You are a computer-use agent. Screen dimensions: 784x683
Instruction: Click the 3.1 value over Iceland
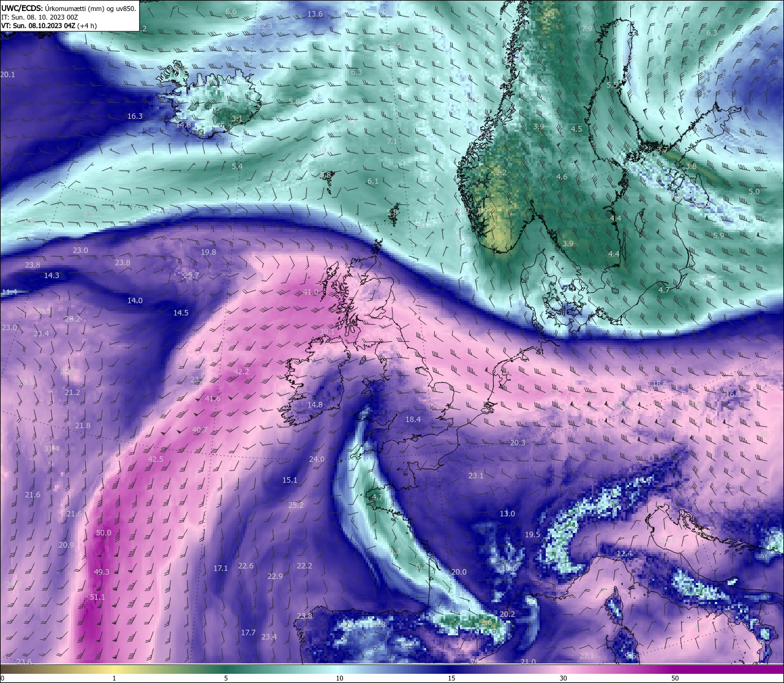[237, 119]
